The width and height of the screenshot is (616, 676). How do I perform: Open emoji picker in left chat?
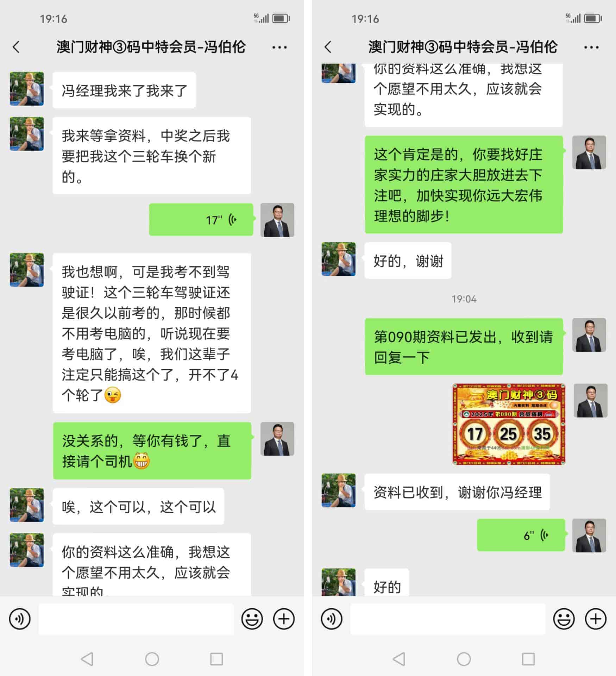point(252,619)
